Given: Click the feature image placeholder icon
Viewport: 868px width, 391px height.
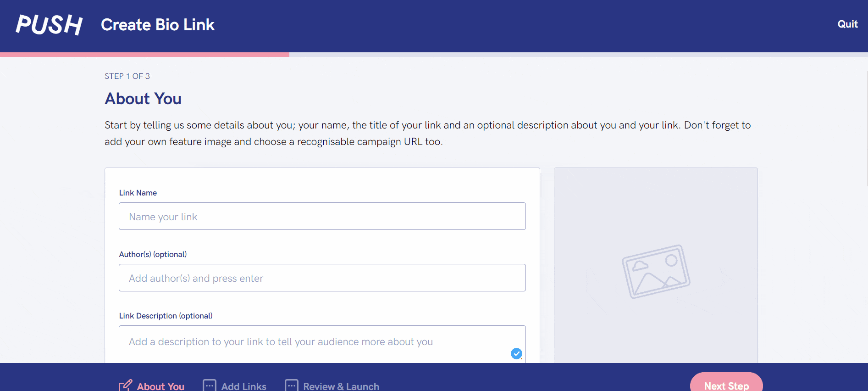Looking at the screenshot, I should 656,271.
